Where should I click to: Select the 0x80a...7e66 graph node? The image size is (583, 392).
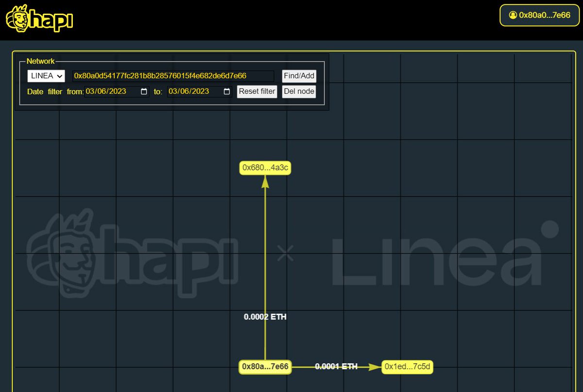click(x=265, y=367)
